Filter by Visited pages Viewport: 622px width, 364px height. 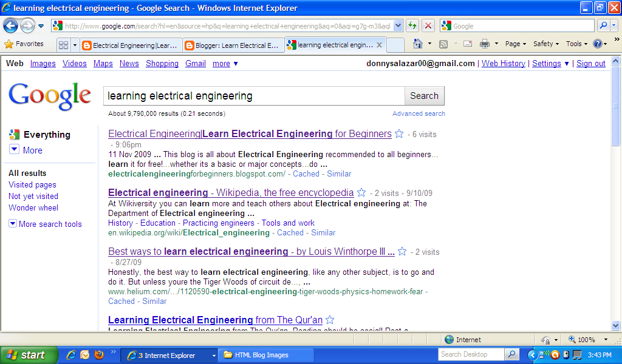coord(33,184)
